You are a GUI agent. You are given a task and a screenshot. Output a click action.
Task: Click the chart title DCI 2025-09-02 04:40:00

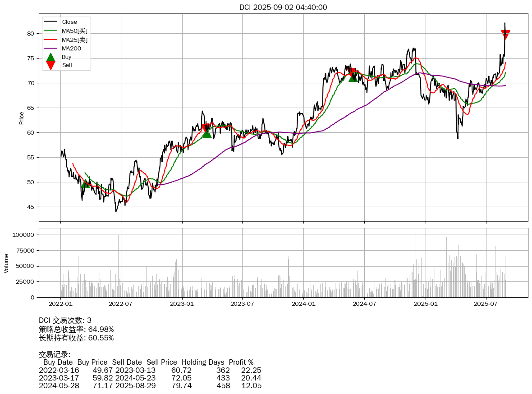[x=283, y=7]
